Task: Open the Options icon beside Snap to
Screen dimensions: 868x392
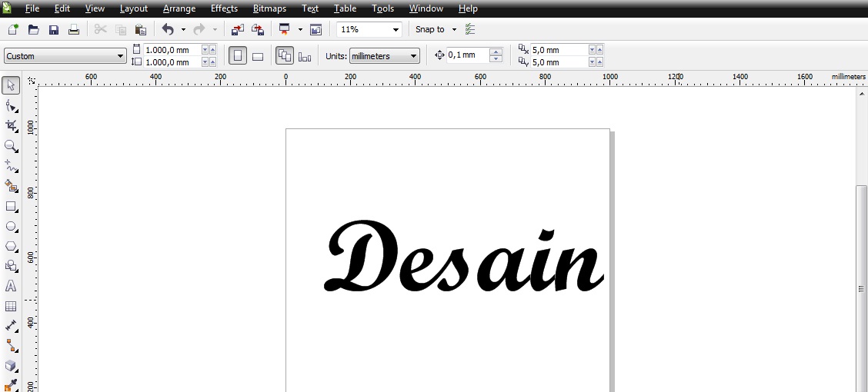Action: 470,29
